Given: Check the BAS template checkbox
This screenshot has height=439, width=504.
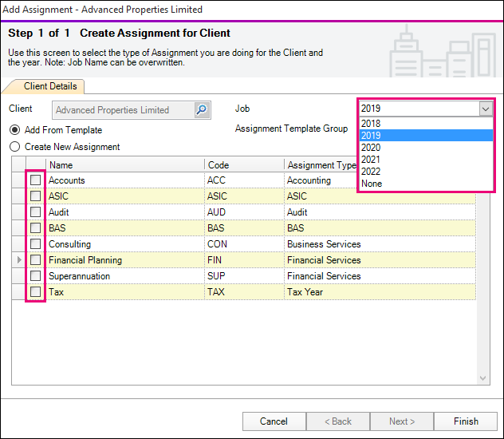Looking at the screenshot, I should coord(35,228).
